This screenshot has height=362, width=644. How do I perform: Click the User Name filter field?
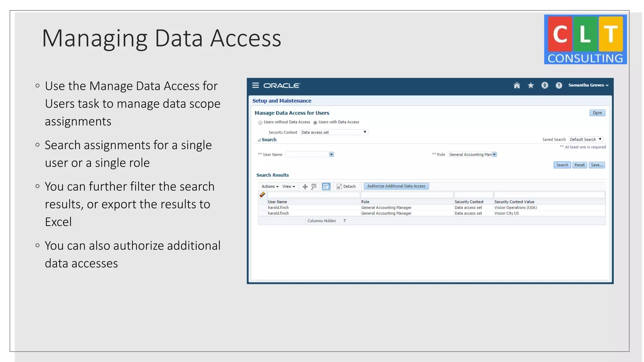tap(313, 195)
